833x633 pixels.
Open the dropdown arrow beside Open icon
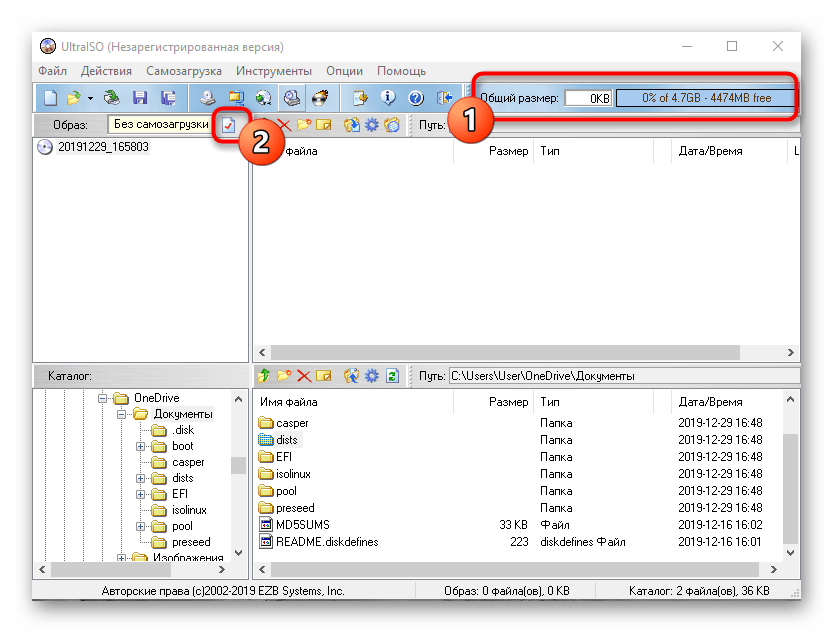[90, 98]
